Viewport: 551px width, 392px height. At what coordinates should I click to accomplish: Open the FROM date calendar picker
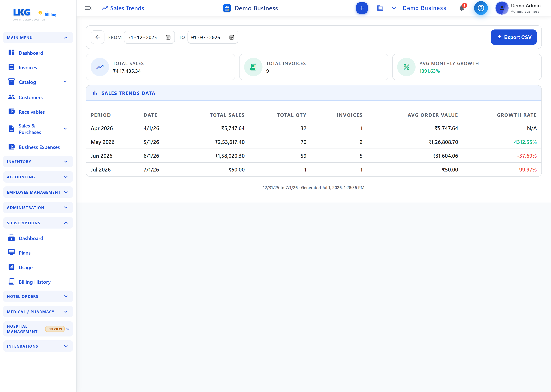(168, 37)
